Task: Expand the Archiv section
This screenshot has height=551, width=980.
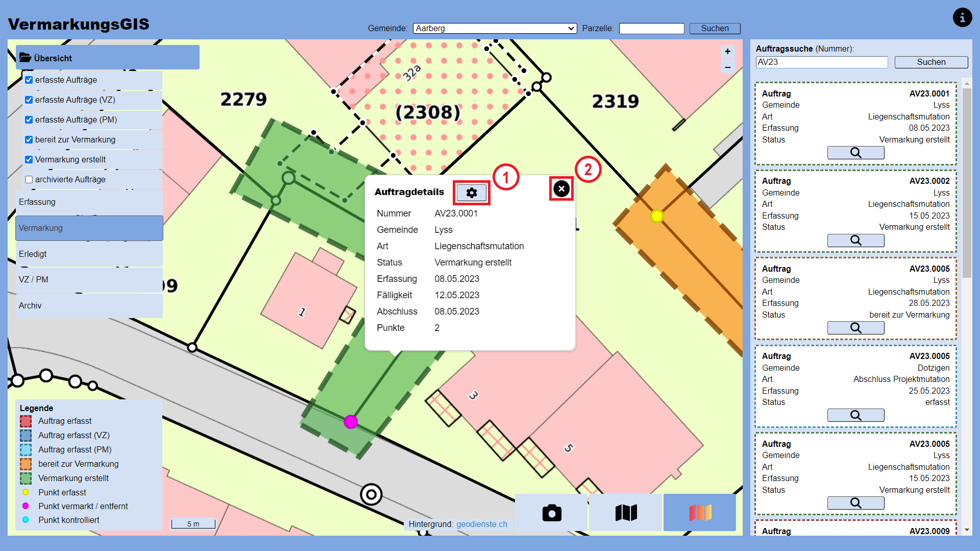Action: pyautogui.click(x=89, y=305)
